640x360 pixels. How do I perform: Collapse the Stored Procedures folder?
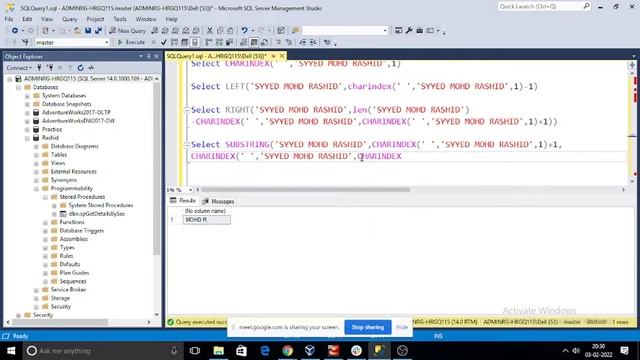coord(45,197)
